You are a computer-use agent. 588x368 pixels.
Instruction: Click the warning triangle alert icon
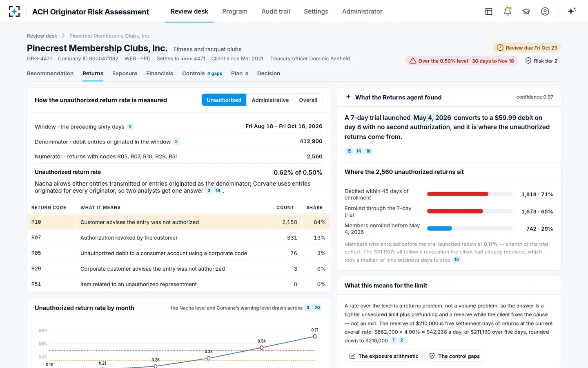click(x=413, y=61)
